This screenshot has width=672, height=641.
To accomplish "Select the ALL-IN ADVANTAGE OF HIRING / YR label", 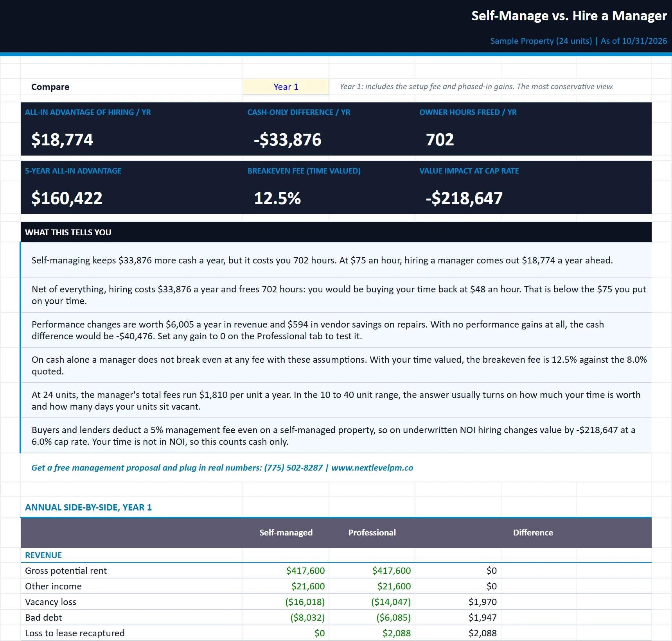I will pos(88,112).
